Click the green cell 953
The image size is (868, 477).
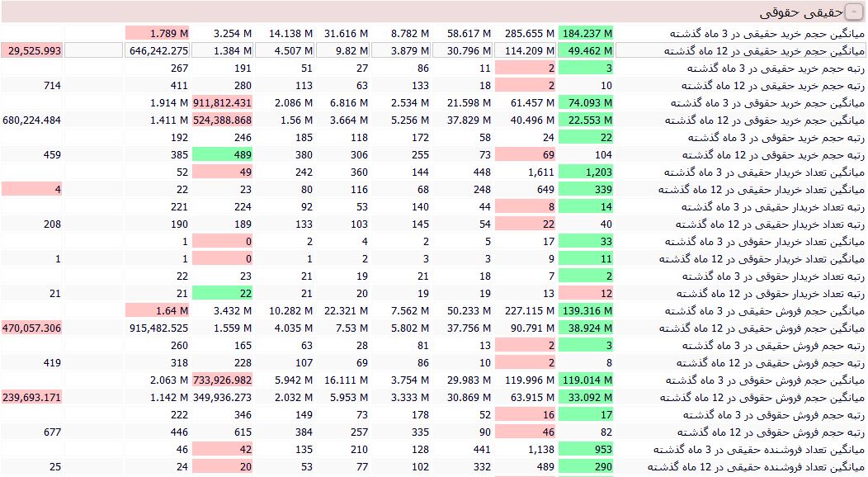[586, 450]
